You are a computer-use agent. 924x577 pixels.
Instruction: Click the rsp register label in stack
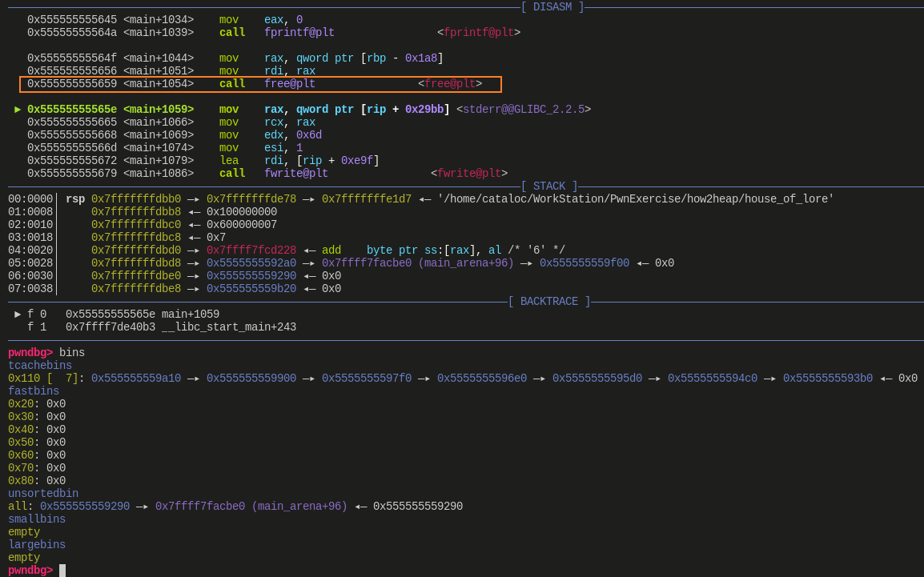pyautogui.click(x=75, y=199)
